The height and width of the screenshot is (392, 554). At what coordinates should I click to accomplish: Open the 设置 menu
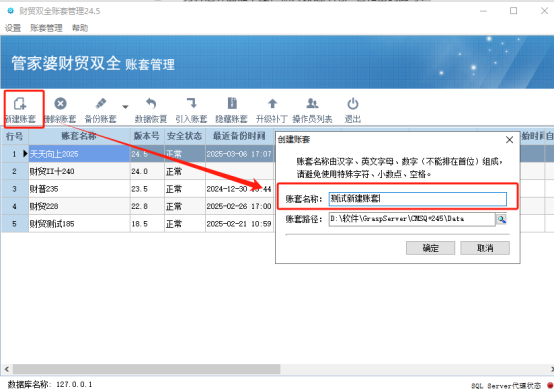pyautogui.click(x=13, y=28)
